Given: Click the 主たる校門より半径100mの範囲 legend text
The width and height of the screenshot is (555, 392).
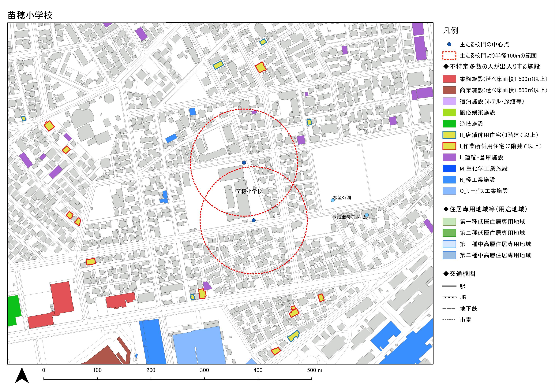Looking at the screenshot, I should (x=498, y=56).
